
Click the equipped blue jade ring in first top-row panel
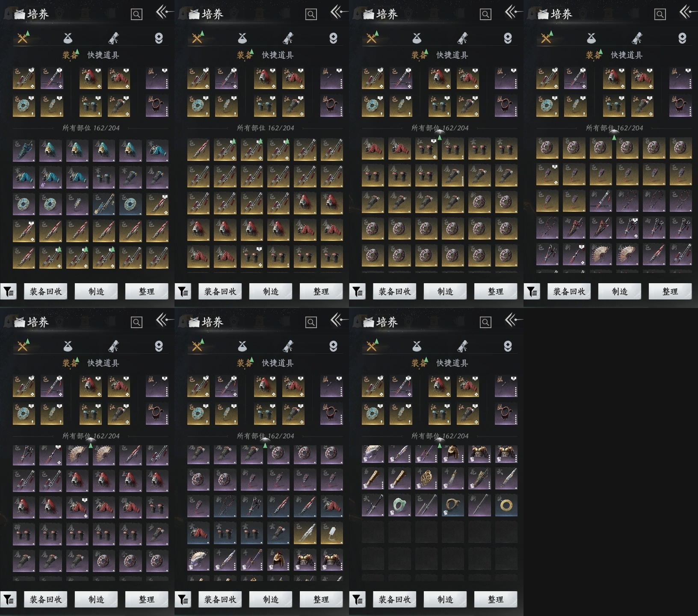tap(24, 106)
